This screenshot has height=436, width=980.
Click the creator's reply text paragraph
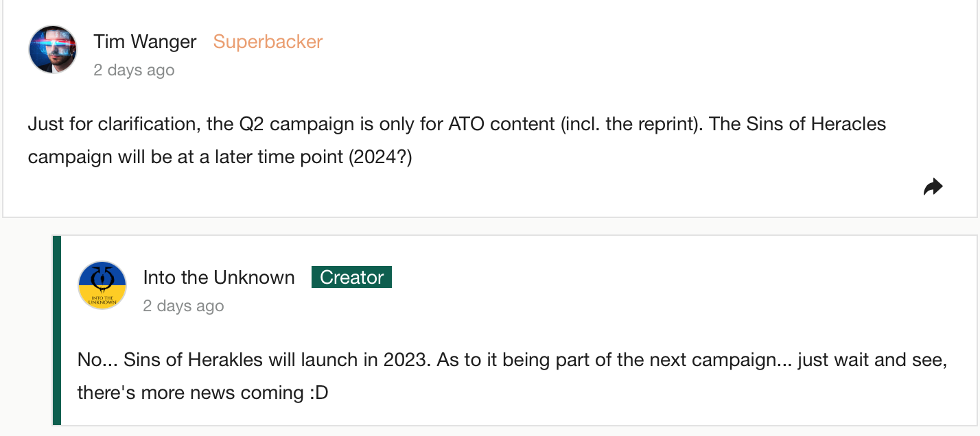click(x=512, y=376)
